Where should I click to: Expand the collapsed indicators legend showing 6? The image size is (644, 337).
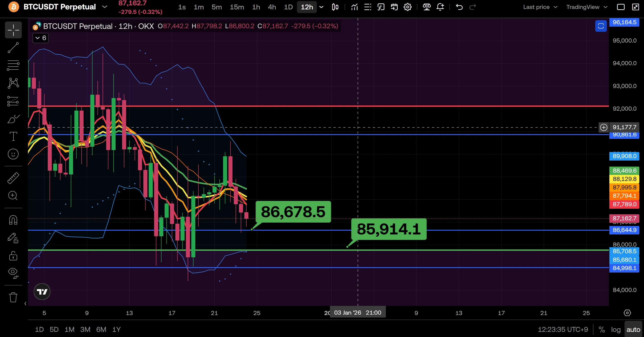pos(41,38)
